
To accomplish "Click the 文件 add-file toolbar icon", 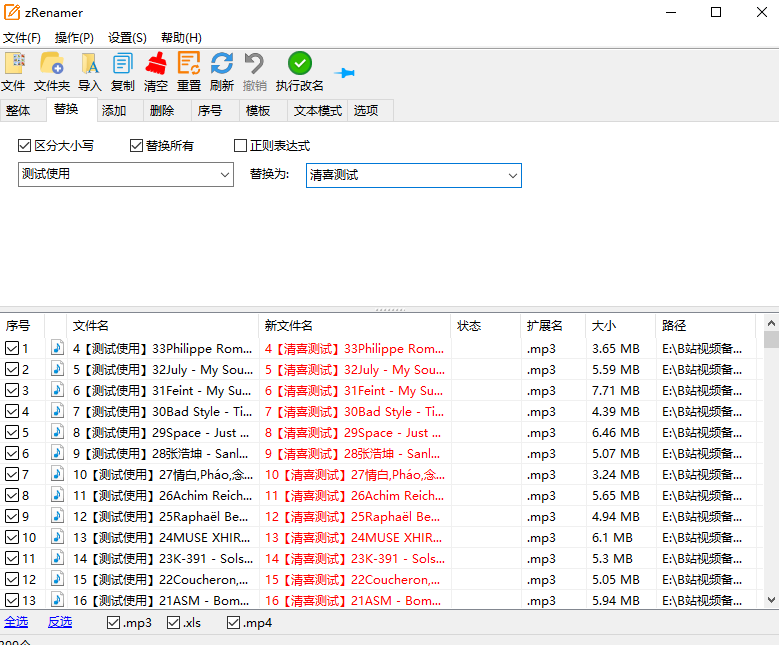I will coord(14,65).
